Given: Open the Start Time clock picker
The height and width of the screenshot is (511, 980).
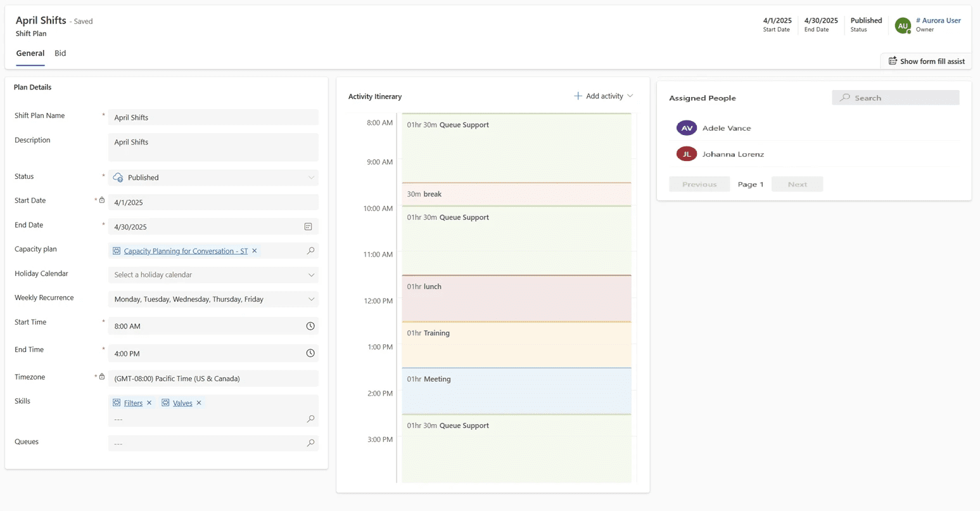Looking at the screenshot, I should [x=310, y=326].
